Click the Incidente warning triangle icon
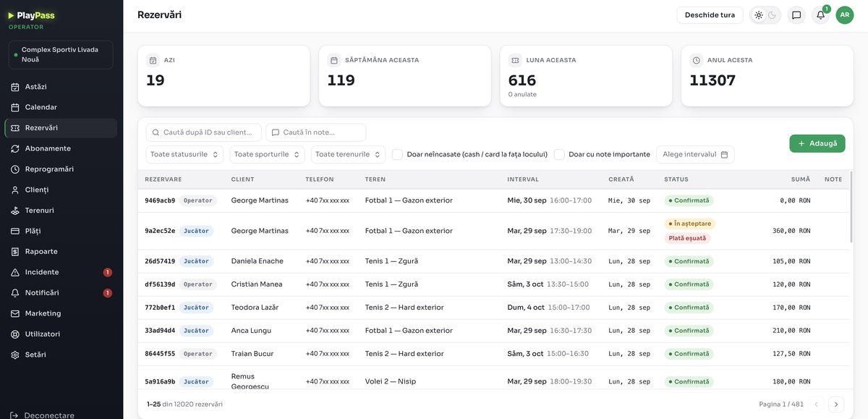Image resolution: width=868 pixels, height=419 pixels. pyautogui.click(x=15, y=272)
